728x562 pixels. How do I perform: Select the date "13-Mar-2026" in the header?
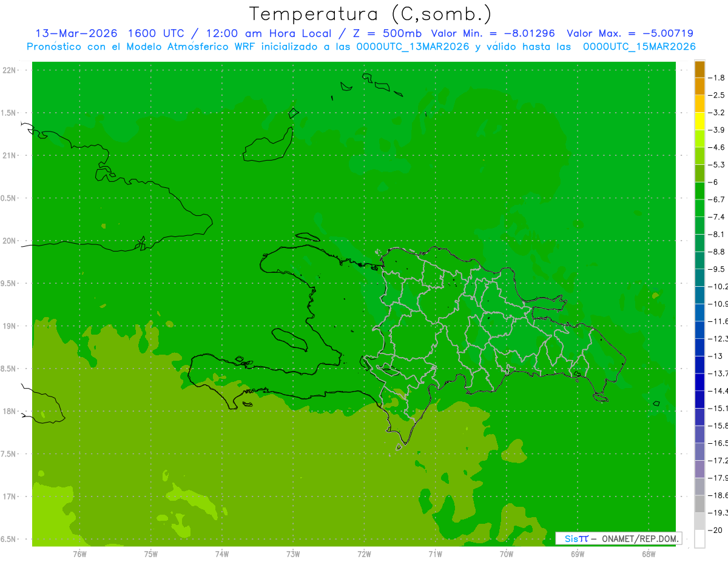coord(76,33)
